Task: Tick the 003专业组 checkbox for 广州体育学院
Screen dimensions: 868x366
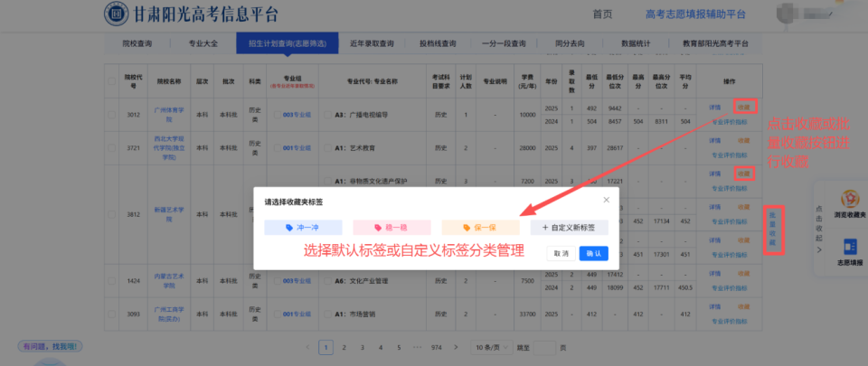Action: pos(278,115)
